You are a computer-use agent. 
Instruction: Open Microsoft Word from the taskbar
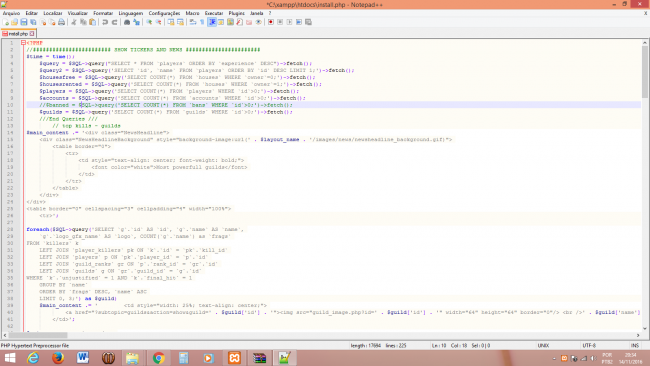coord(83,358)
